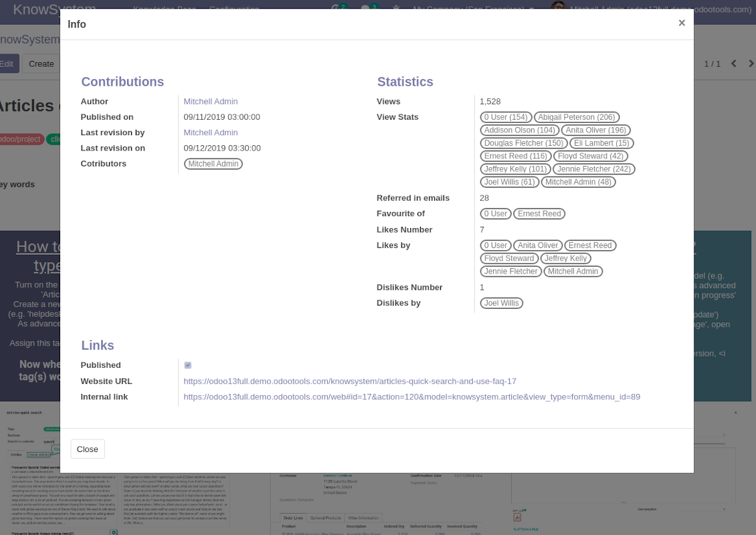Open the Internal link URL
This screenshot has height=535, width=756.
pyautogui.click(x=411, y=397)
